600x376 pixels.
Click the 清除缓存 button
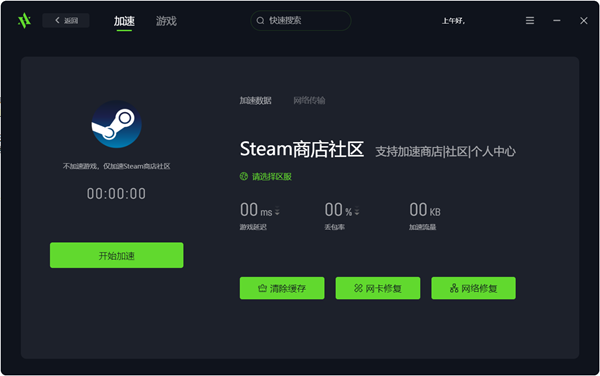click(282, 288)
